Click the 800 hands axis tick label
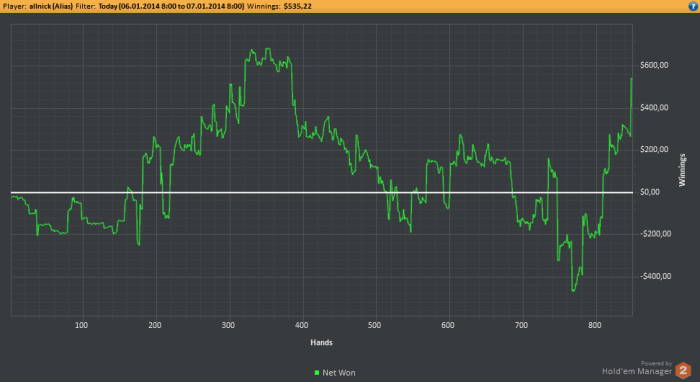Image resolution: width=700 pixels, height=382 pixels. (595, 325)
